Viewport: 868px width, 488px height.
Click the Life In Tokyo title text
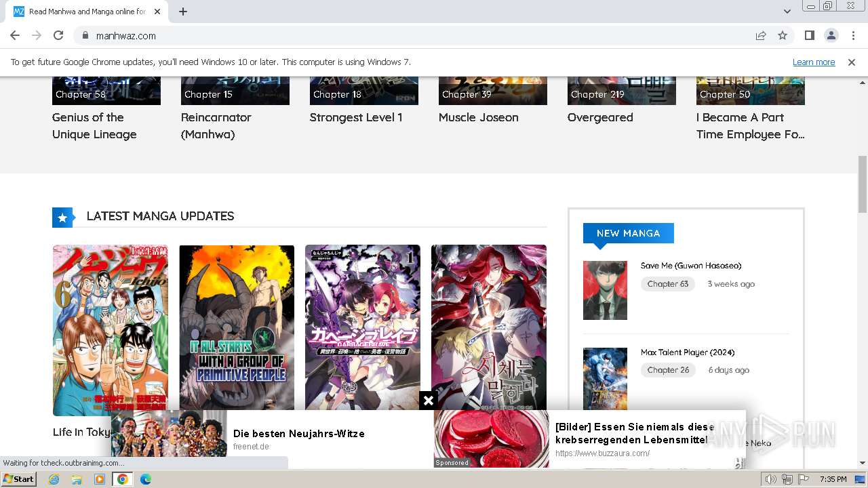point(83,432)
